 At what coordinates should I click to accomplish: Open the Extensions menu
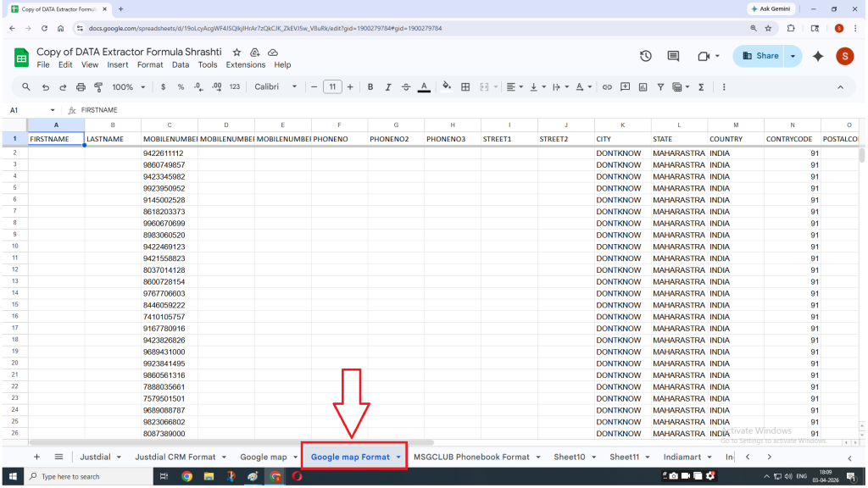pyautogui.click(x=245, y=64)
